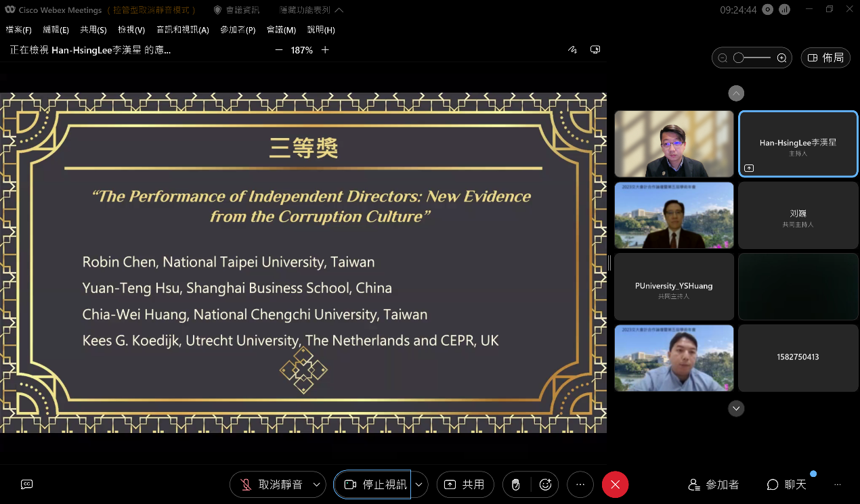Open reactions with the smiley emoji icon
860x504 pixels.
coord(546,484)
